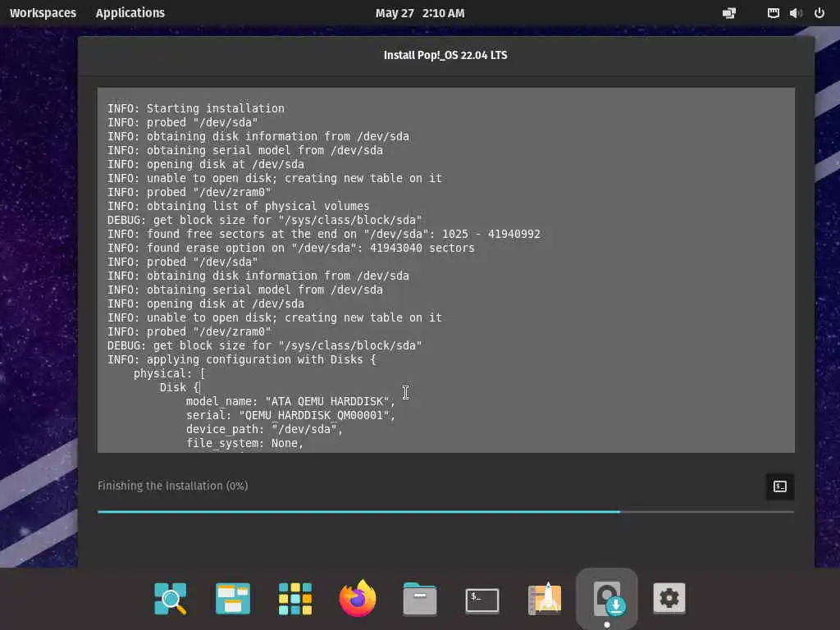Open the applications grid icon in dock
Image resolution: width=840 pixels, height=630 pixels.
tap(295, 598)
